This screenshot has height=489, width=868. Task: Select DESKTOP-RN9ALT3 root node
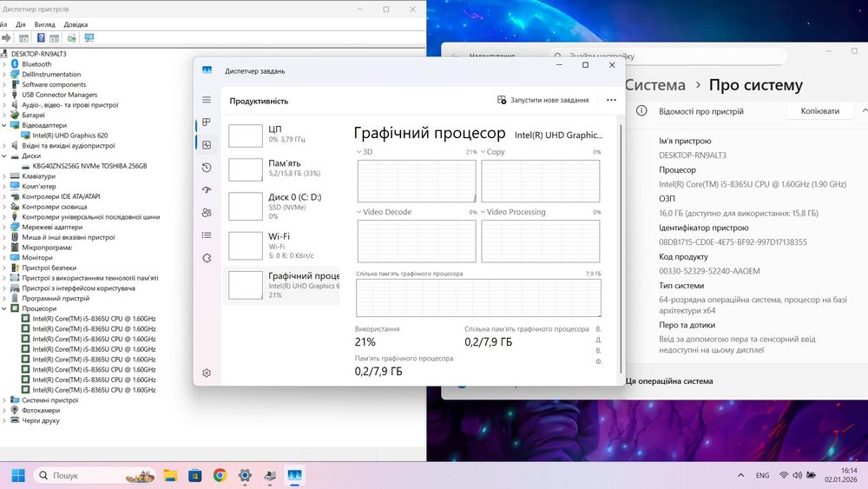(x=38, y=54)
